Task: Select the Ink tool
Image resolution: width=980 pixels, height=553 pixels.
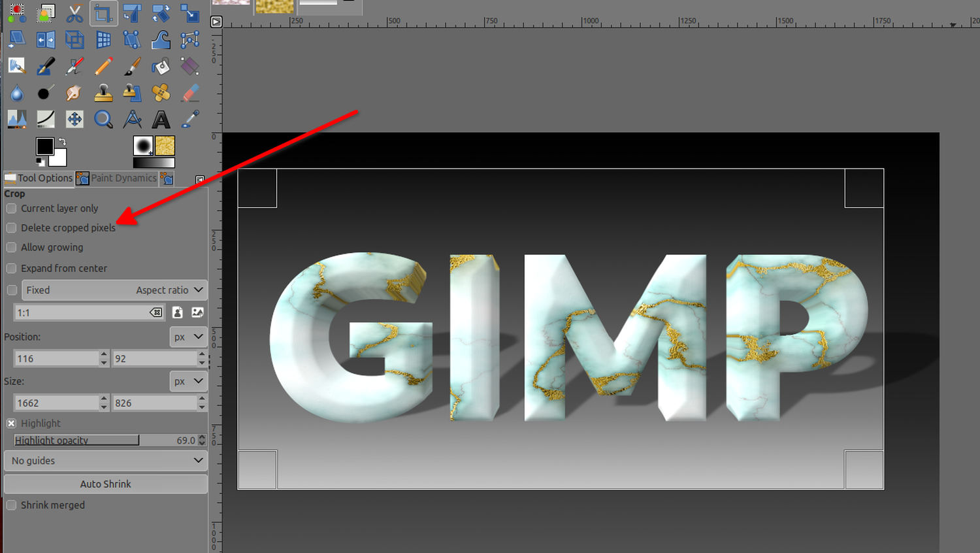Action: tap(46, 66)
